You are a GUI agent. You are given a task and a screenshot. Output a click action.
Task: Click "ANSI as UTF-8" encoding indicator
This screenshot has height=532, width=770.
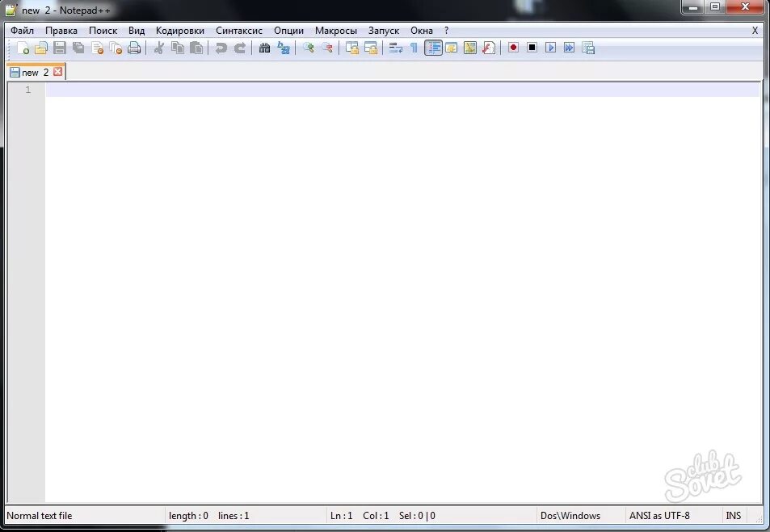[659, 516]
